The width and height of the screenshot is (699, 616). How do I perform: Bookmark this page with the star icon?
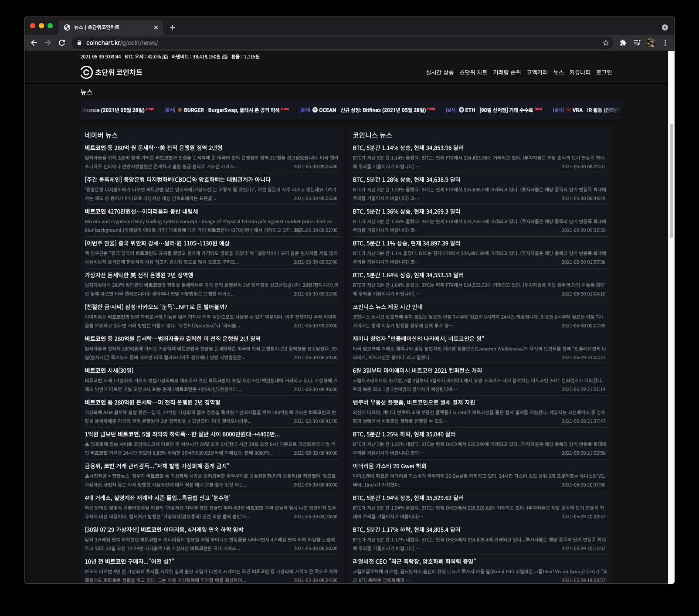click(605, 43)
